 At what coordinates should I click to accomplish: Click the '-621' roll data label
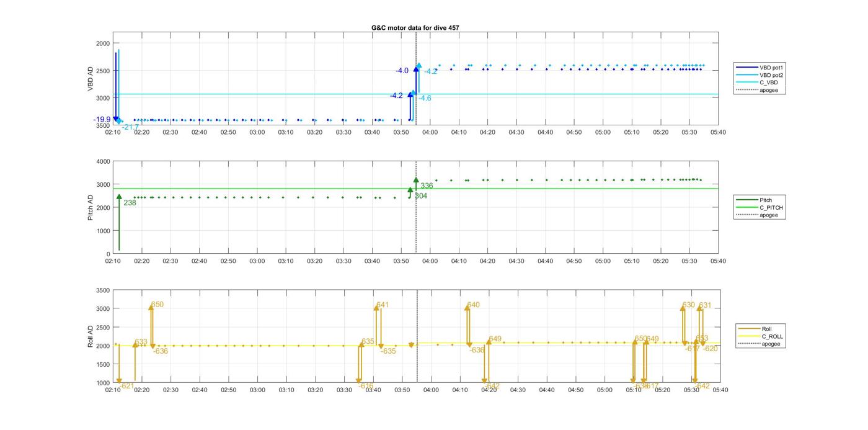126,386
